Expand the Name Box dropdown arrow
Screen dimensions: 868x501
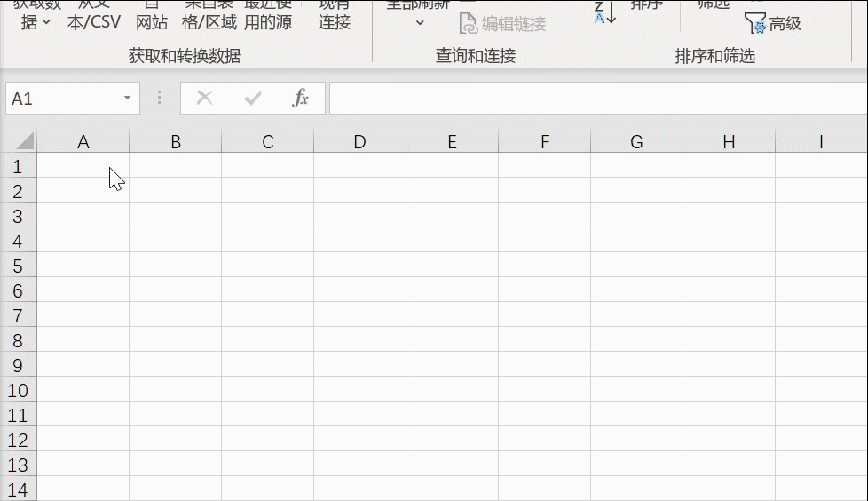coord(127,98)
